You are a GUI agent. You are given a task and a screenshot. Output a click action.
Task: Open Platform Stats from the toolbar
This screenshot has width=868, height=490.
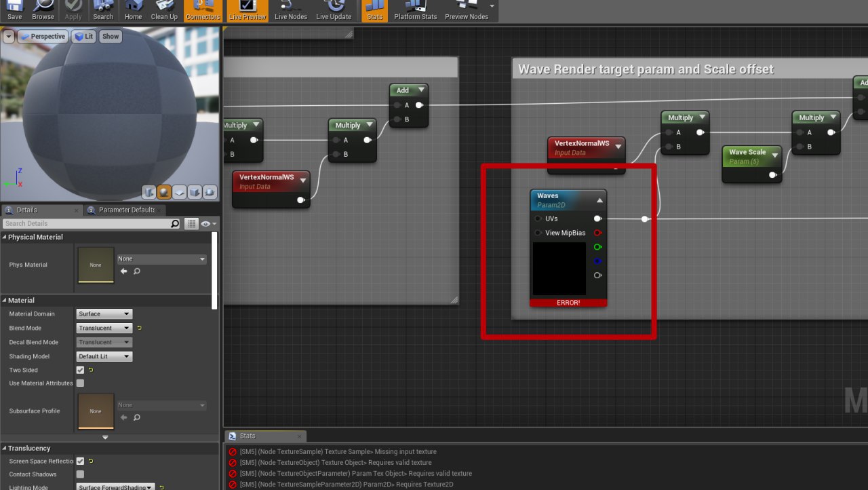click(416, 11)
